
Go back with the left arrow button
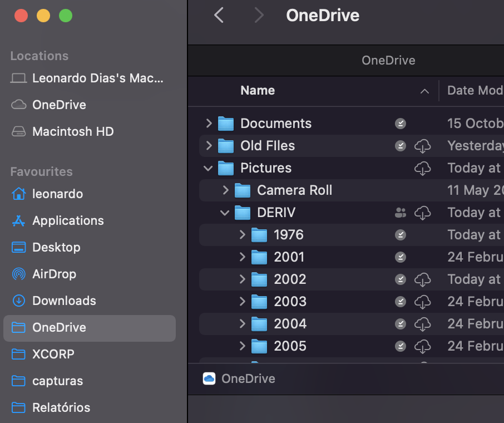219,16
